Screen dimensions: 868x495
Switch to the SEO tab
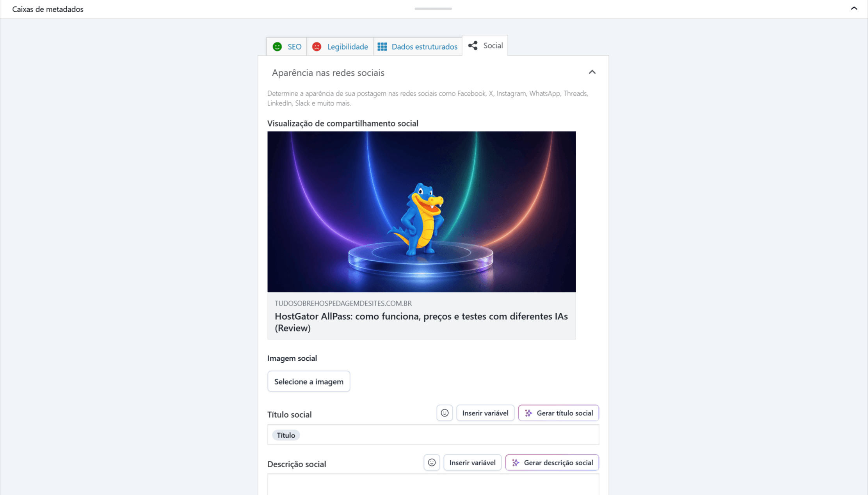click(x=286, y=46)
